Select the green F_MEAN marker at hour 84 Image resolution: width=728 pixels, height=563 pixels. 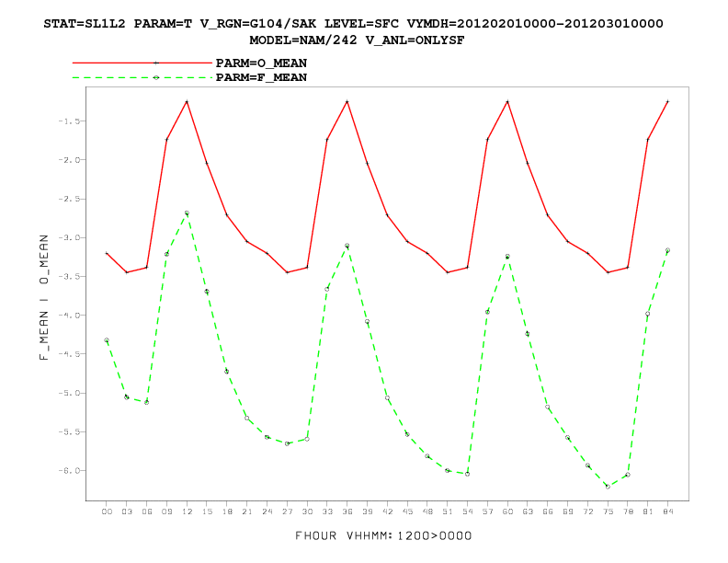pyautogui.click(x=667, y=250)
